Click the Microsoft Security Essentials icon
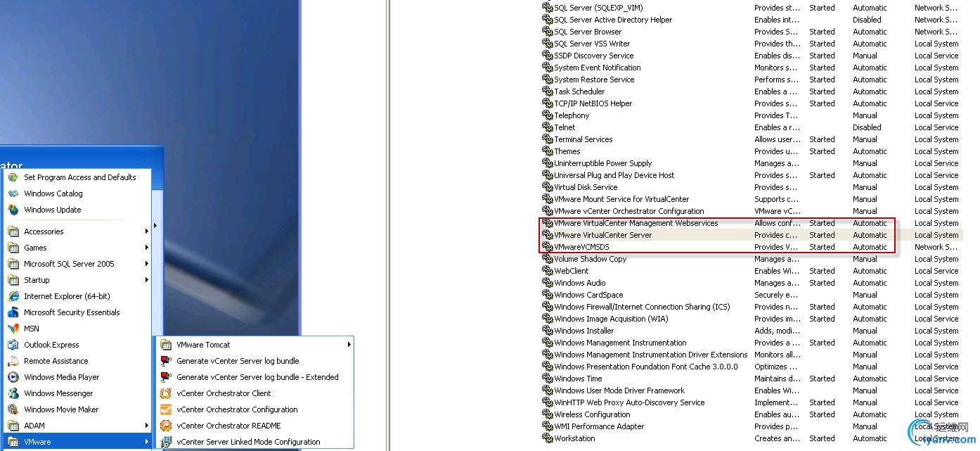The image size is (980, 451). [x=13, y=312]
